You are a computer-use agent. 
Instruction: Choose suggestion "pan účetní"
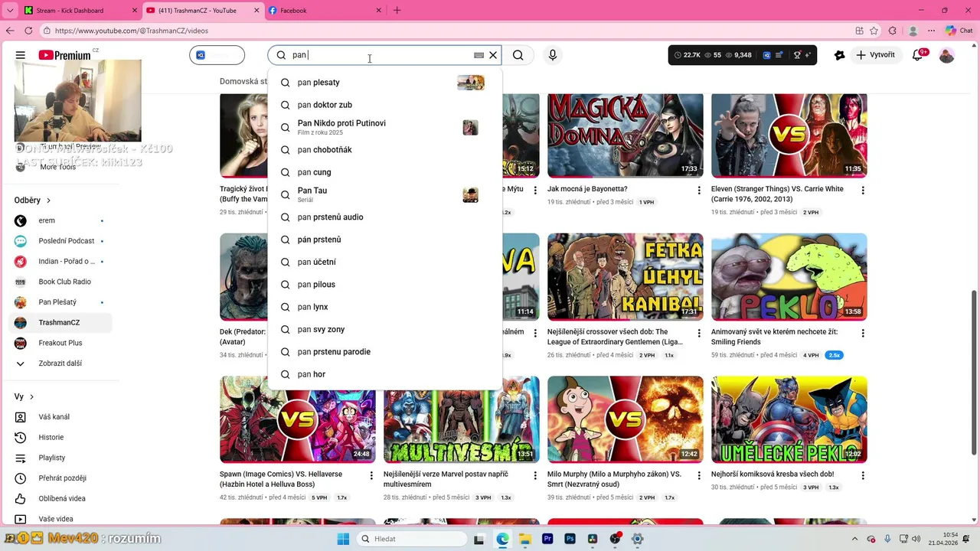click(x=384, y=262)
